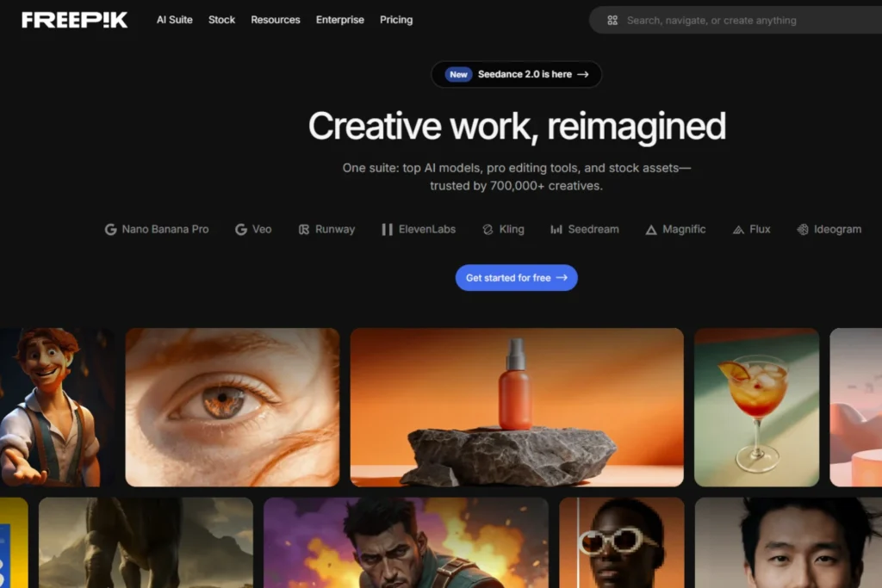Open the Magnific upscaler icon
This screenshot has width=882, height=588.
pyautogui.click(x=650, y=229)
